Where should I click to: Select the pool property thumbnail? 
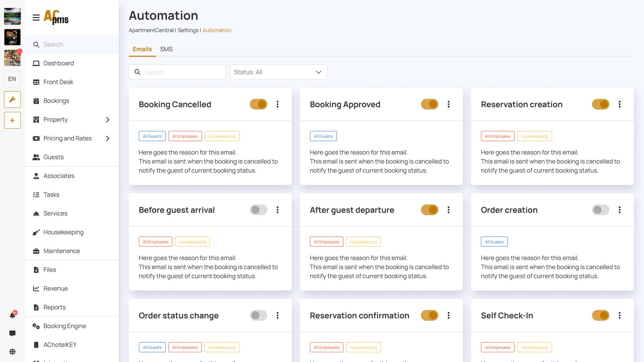tap(12, 16)
